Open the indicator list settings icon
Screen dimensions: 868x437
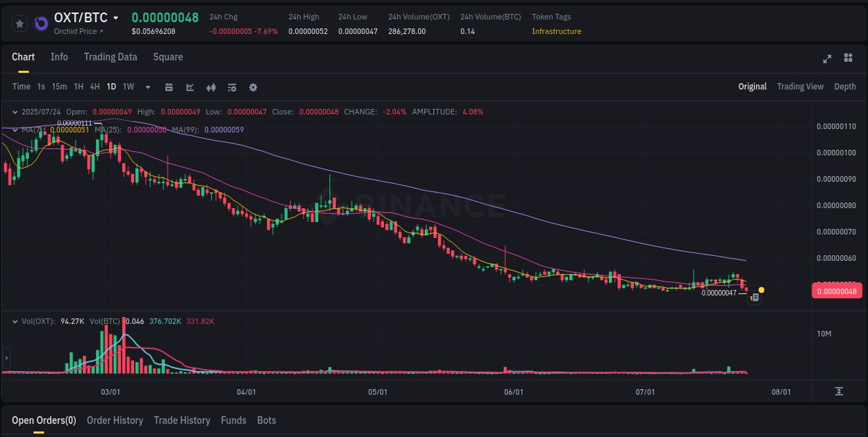point(232,87)
